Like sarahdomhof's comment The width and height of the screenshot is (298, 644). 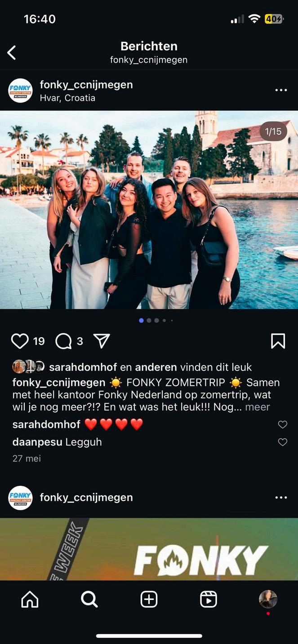[x=283, y=424]
